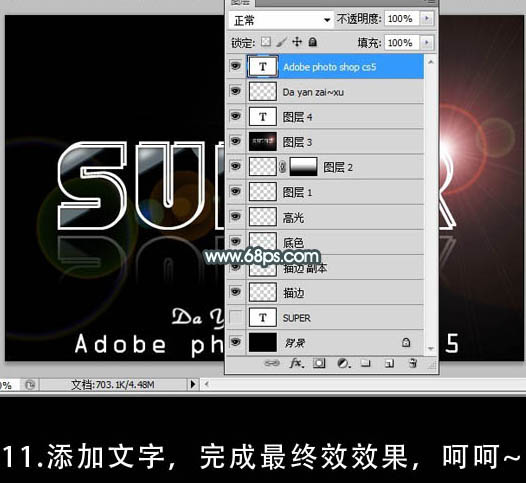Click the mask link icon on 图层 2

pyautogui.click(x=282, y=167)
